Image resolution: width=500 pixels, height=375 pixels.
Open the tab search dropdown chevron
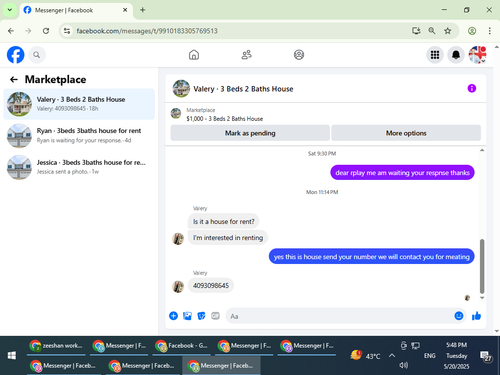tap(10, 10)
